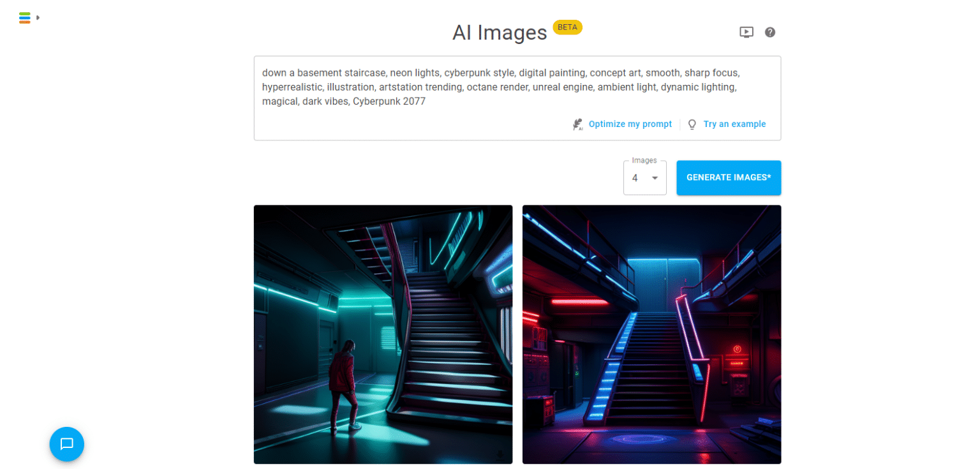The width and height of the screenshot is (980, 469).
Task: Open the help question mark icon
Action: pyautogui.click(x=770, y=32)
